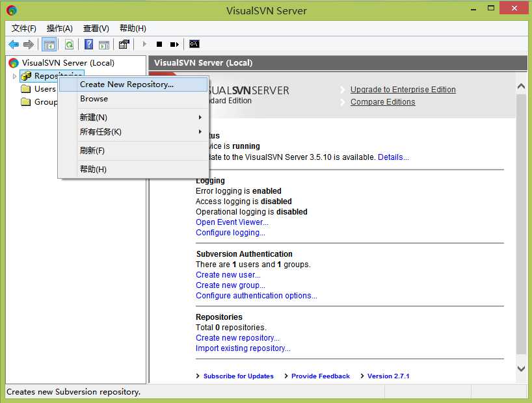Click the vertical scrollbar thumb
532x403 pixels.
pos(521,224)
